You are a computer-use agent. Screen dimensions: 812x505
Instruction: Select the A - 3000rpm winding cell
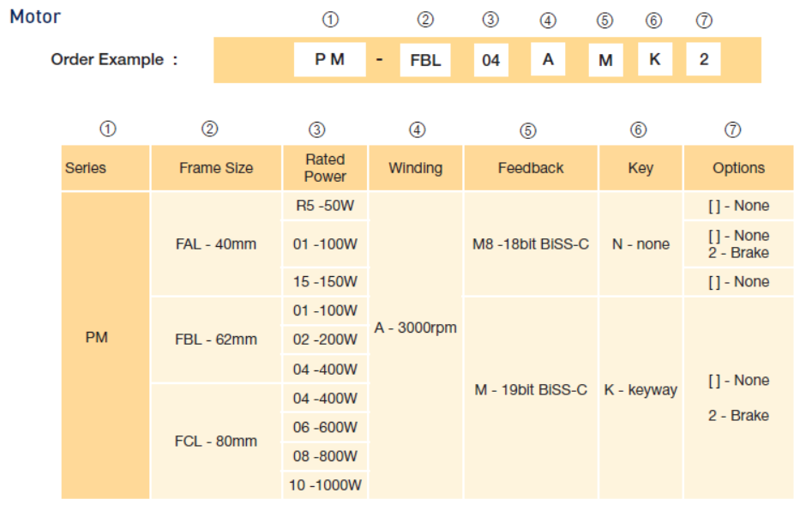pos(416,328)
